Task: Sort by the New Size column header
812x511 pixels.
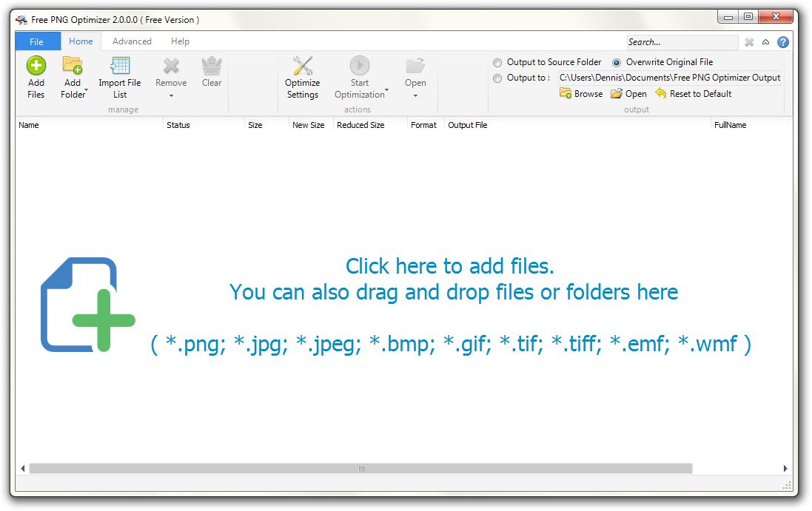Action: [x=311, y=125]
